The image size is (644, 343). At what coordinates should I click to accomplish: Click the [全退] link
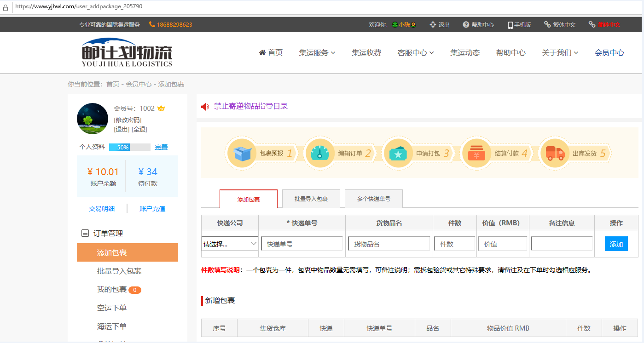click(139, 130)
